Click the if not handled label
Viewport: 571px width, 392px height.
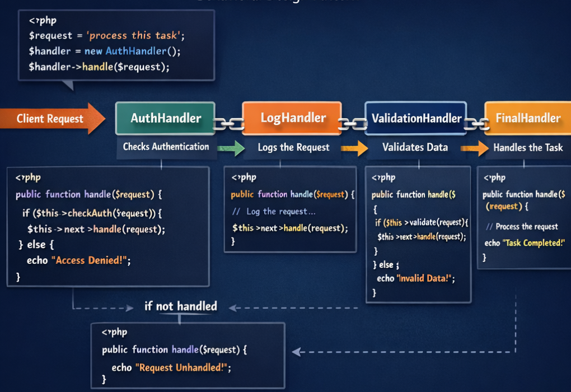click(x=180, y=306)
